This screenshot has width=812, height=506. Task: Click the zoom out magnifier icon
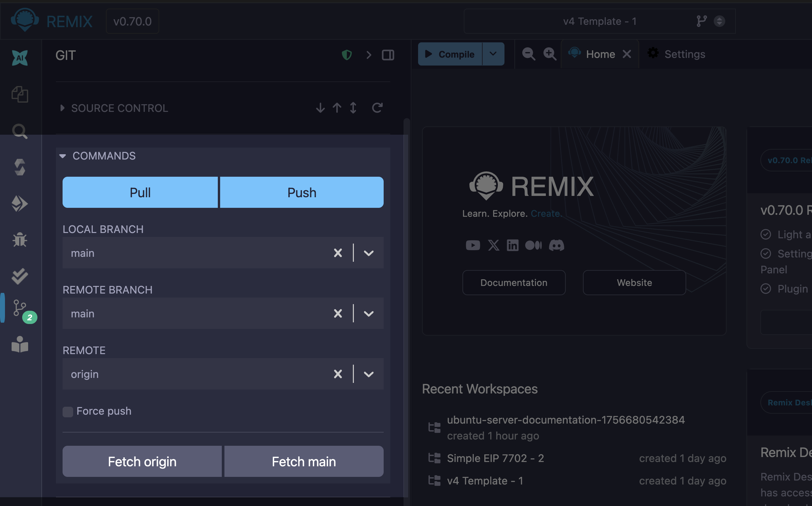click(x=529, y=54)
